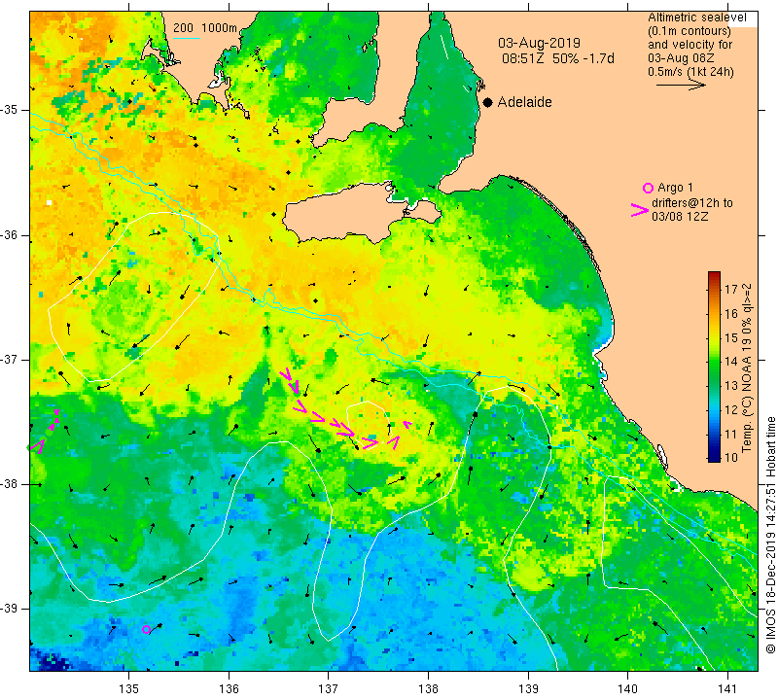Click the 137 longitude axis label
Viewport: 778px width, 700px height.
tap(329, 688)
